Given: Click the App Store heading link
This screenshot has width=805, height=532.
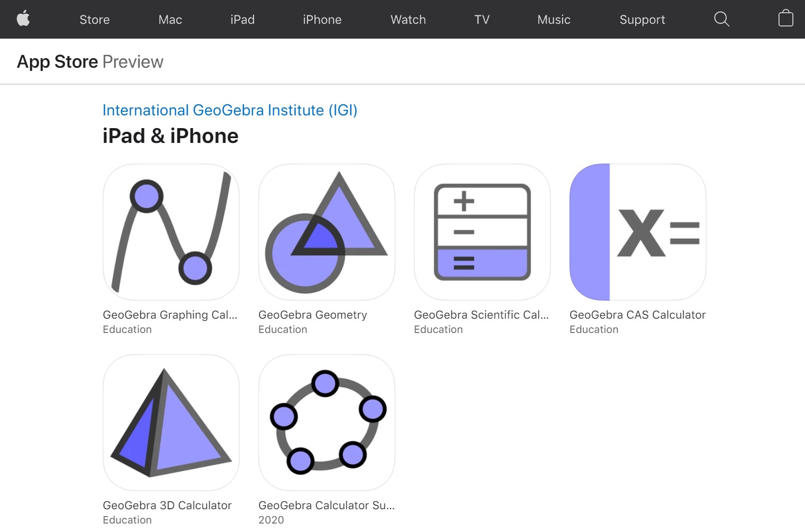Looking at the screenshot, I should coord(57,62).
